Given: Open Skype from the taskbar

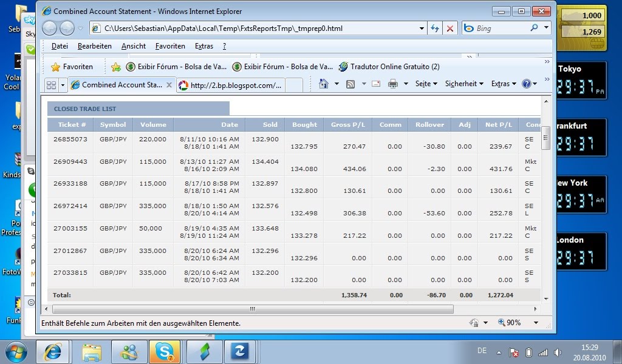Looking at the screenshot, I should (165, 352).
